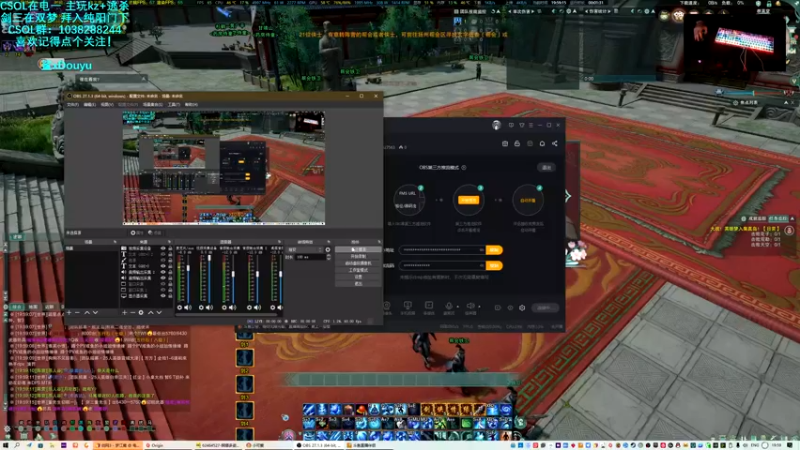Mute the first mixer channel speaker icon
800x450 pixels.
pos(188,308)
